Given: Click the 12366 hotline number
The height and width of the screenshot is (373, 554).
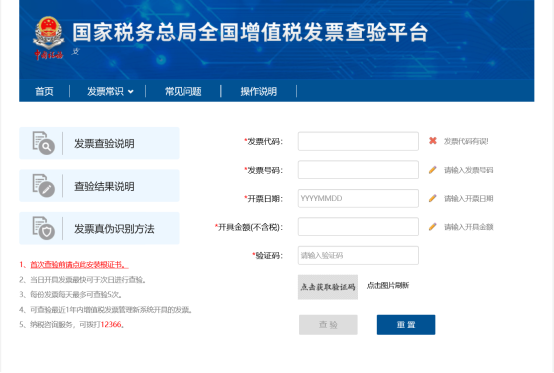Looking at the screenshot, I should click(x=111, y=324).
